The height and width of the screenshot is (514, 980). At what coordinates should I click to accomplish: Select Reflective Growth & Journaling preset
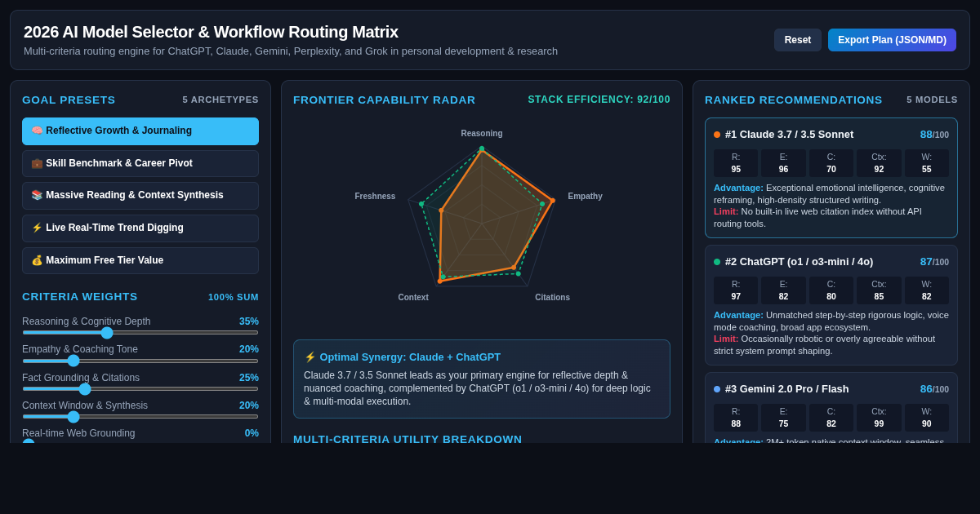point(140,131)
